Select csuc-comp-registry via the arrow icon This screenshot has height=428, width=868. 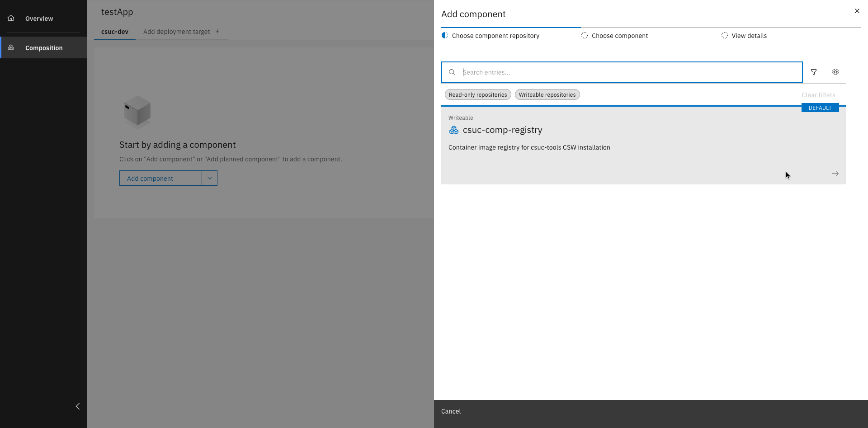point(835,174)
